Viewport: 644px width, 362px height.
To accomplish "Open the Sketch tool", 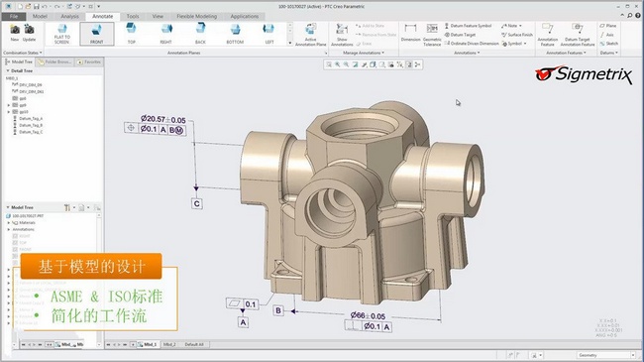I will [608, 44].
